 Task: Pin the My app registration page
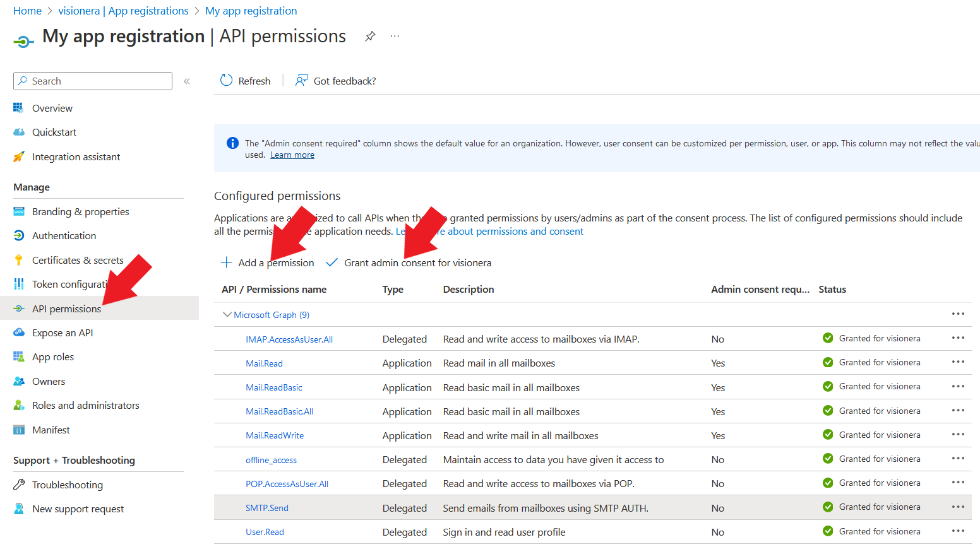click(369, 37)
